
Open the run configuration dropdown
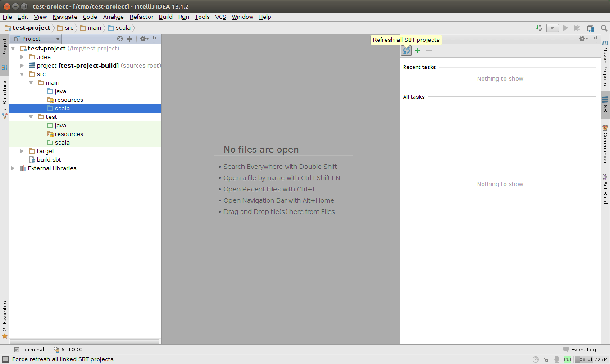pos(553,28)
